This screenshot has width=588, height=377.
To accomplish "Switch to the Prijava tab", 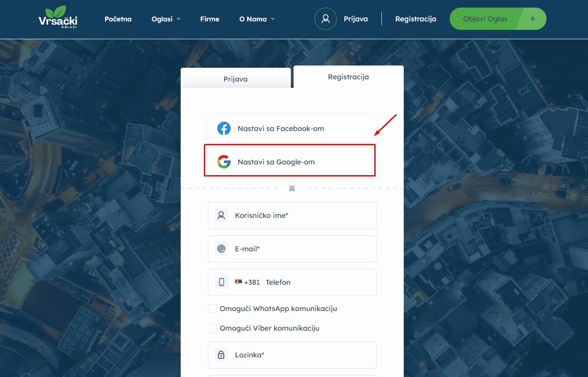I will click(236, 78).
